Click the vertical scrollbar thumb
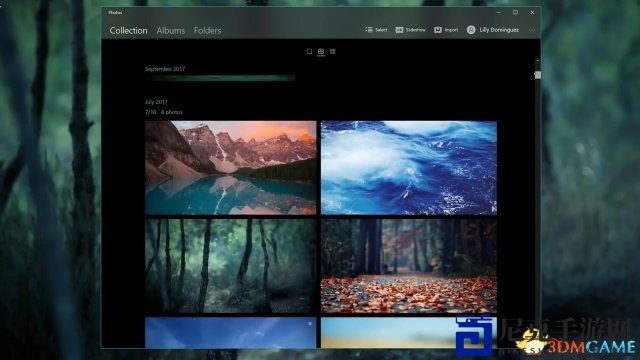The height and width of the screenshot is (360, 640). tap(538, 75)
